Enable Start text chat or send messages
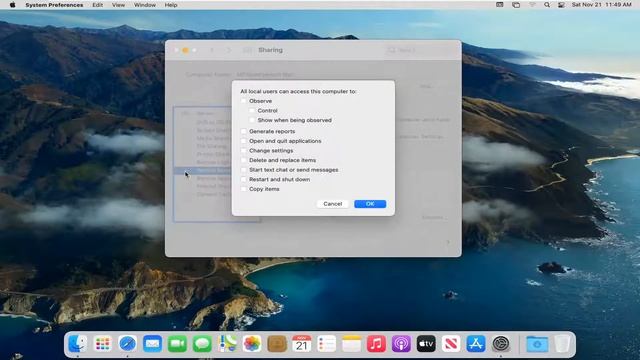 244,170
